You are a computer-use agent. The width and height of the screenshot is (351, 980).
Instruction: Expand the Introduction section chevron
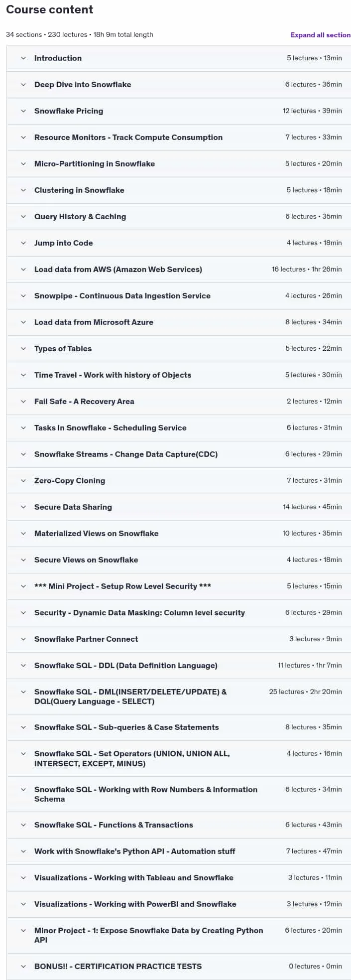pyautogui.click(x=23, y=58)
